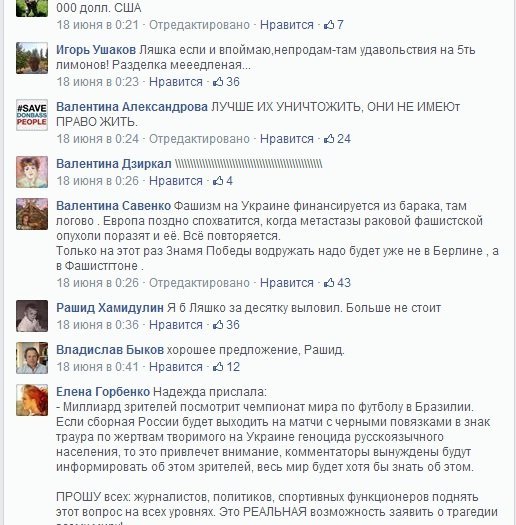
Task: Visit Рашид Хамидулин profile name
Action: tap(110, 308)
